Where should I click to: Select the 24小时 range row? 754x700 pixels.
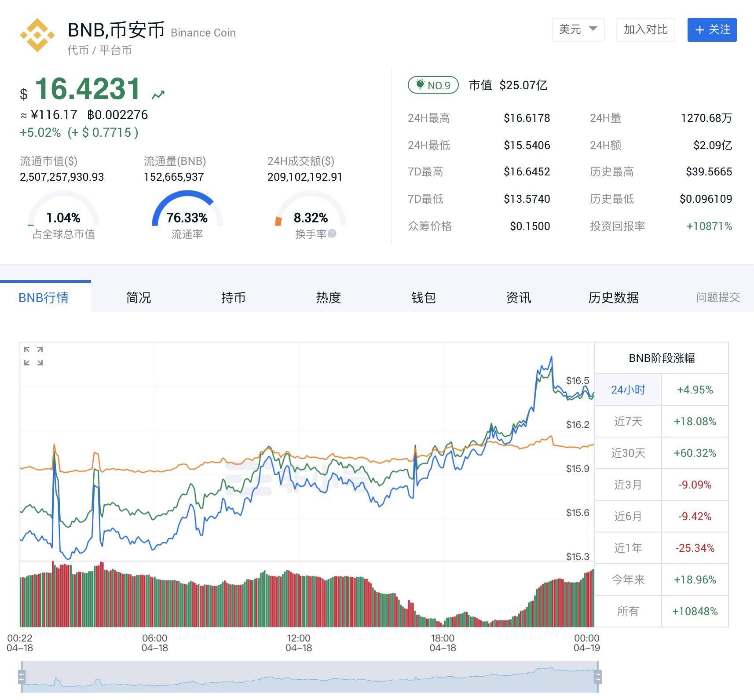click(662, 390)
